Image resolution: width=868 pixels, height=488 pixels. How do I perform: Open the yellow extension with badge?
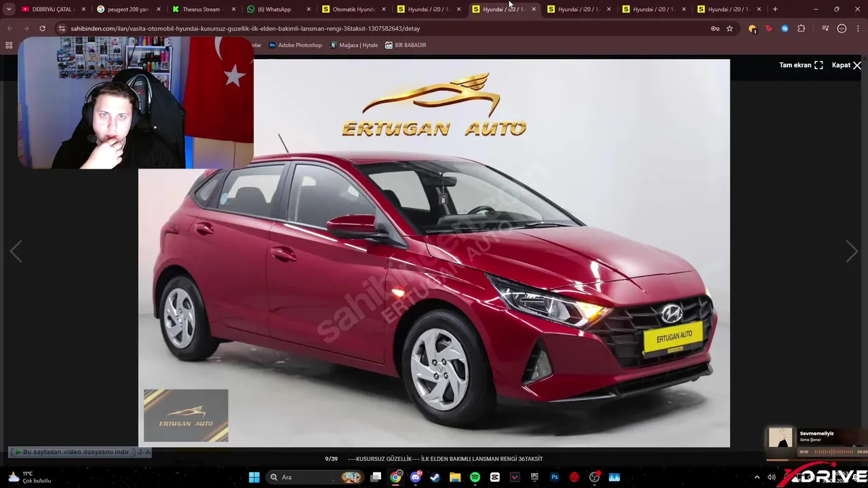(x=752, y=28)
